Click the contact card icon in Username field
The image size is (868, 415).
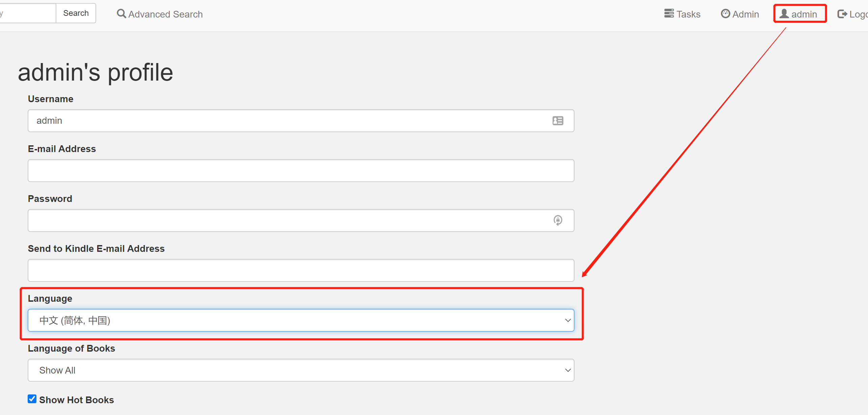[558, 121]
